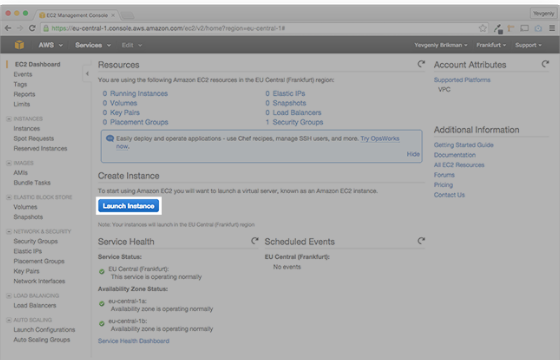
Task: Open the Chrome hamburger menu
Action: pyautogui.click(x=552, y=28)
